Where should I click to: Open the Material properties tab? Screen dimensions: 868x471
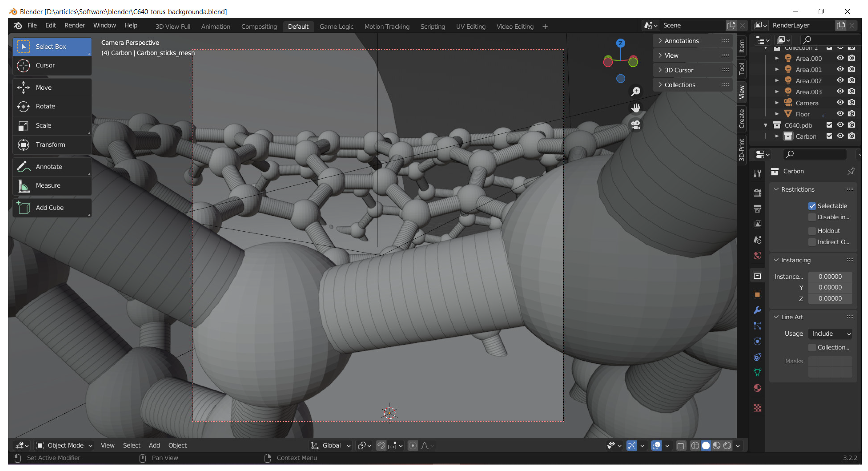coord(757,388)
